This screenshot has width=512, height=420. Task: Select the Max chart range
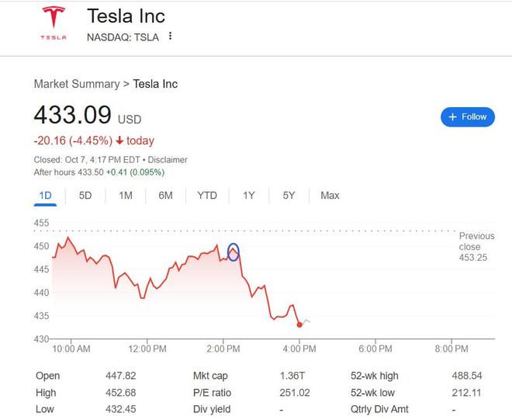330,196
